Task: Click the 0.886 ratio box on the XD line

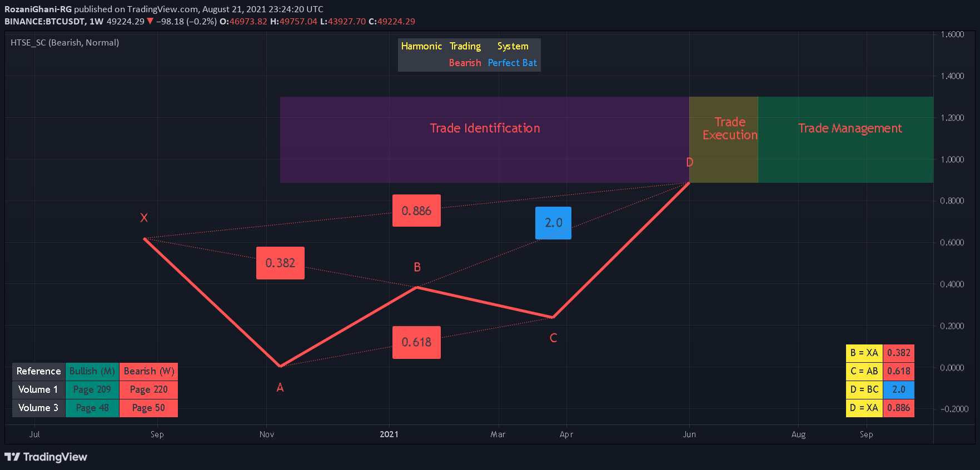Action: (416, 211)
